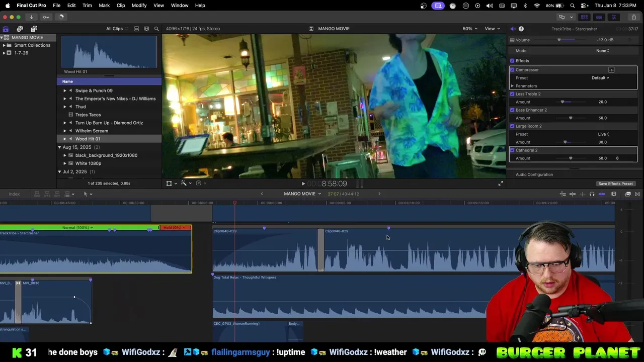Open the timeline Index button
644x362 pixels.
(14, 194)
